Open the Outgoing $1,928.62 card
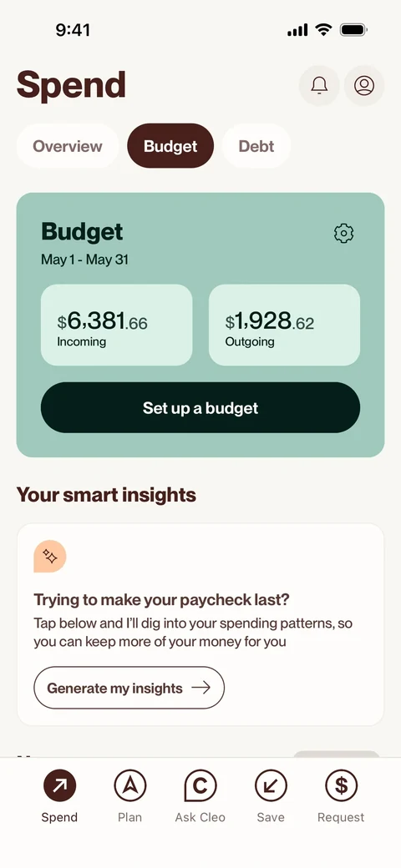 [x=284, y=325]
